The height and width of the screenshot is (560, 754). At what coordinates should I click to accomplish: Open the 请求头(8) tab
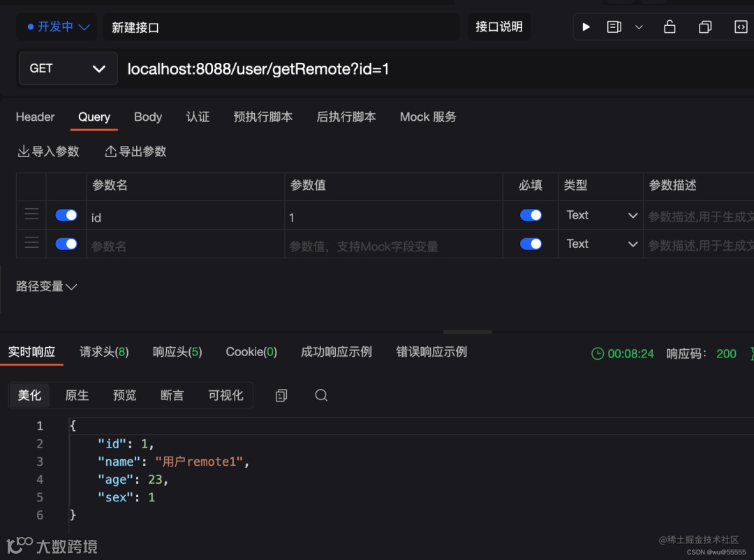point(104,352)
